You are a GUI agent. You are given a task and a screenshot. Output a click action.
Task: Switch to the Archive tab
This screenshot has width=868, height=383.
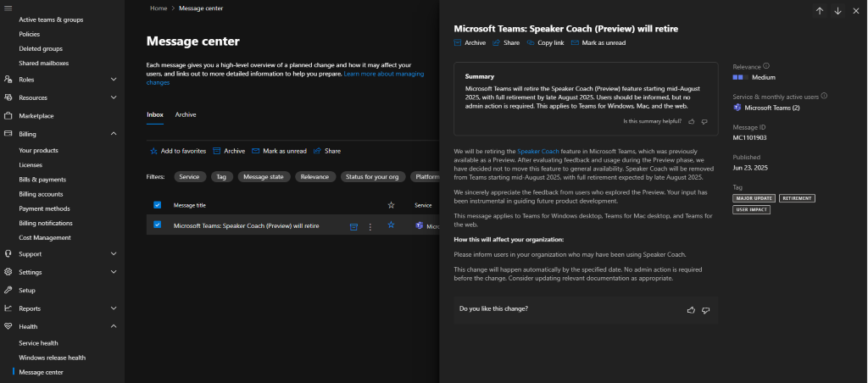(186, 114)
